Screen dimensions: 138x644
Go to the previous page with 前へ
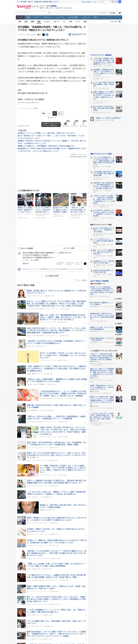(x=44, y=113)
